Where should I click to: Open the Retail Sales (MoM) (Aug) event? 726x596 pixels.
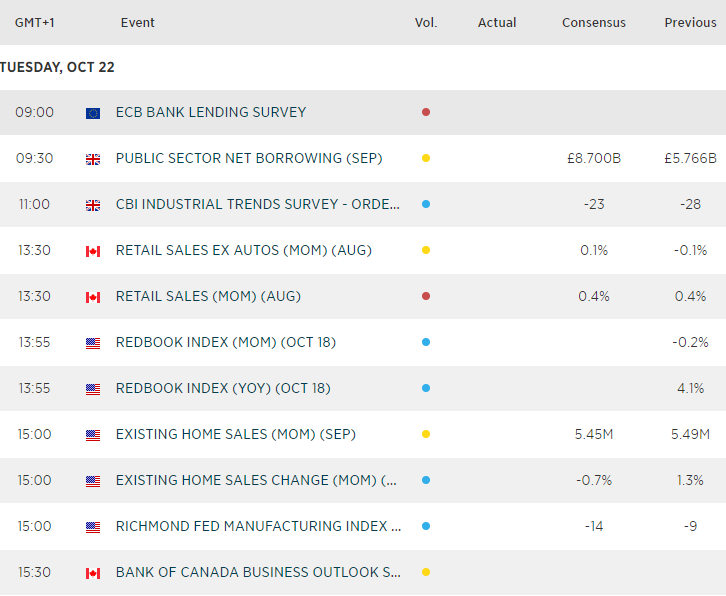[208, 296]
